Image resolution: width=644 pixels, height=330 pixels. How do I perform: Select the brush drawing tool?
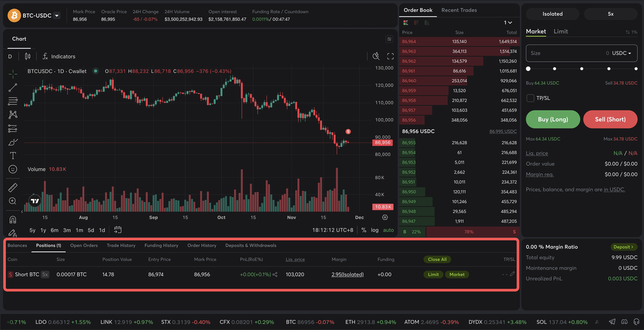point(13,142)
